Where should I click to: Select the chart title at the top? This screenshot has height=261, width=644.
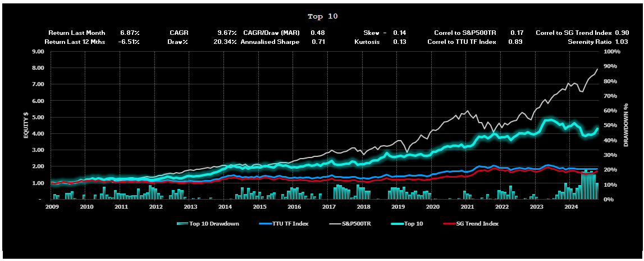point(323,16)
